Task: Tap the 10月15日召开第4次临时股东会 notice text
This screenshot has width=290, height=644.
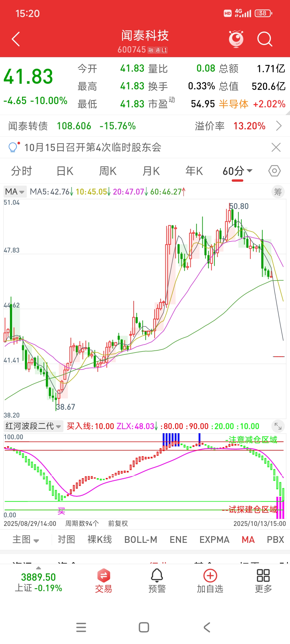Action: (x=93, y=147)
